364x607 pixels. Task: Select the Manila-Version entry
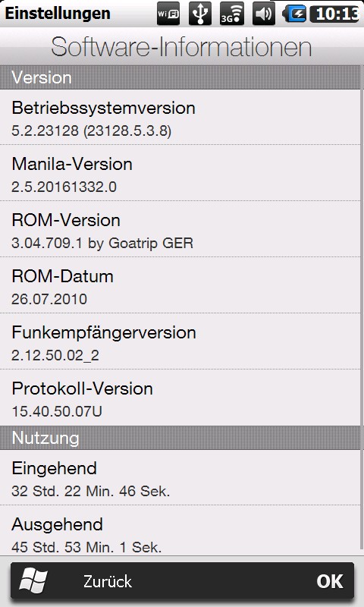[180, 173]
